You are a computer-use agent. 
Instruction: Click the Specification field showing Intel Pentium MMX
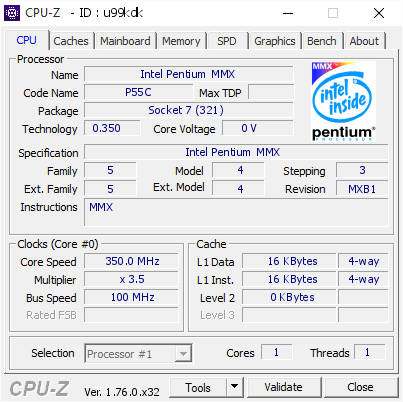(236, 152)
